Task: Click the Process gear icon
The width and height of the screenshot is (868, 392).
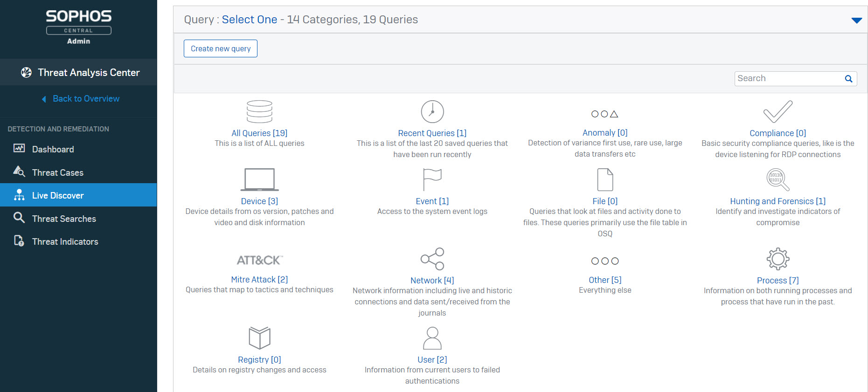Action: point(778,259)
